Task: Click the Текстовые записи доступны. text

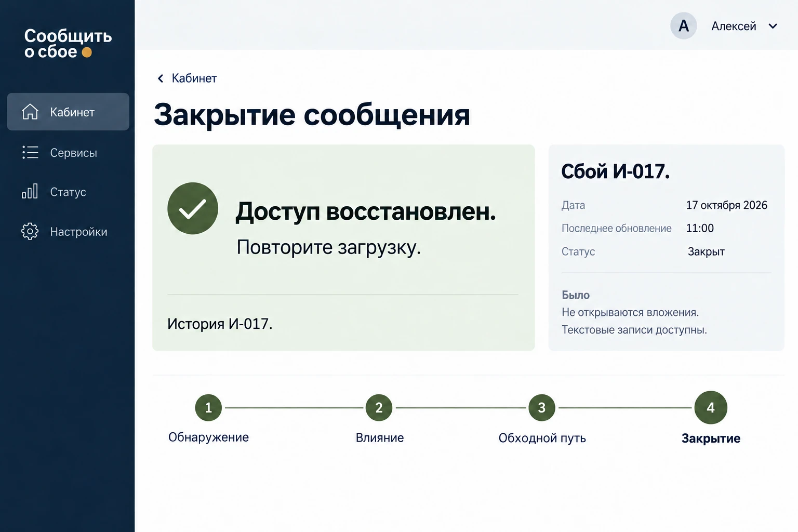Action: 634,330
